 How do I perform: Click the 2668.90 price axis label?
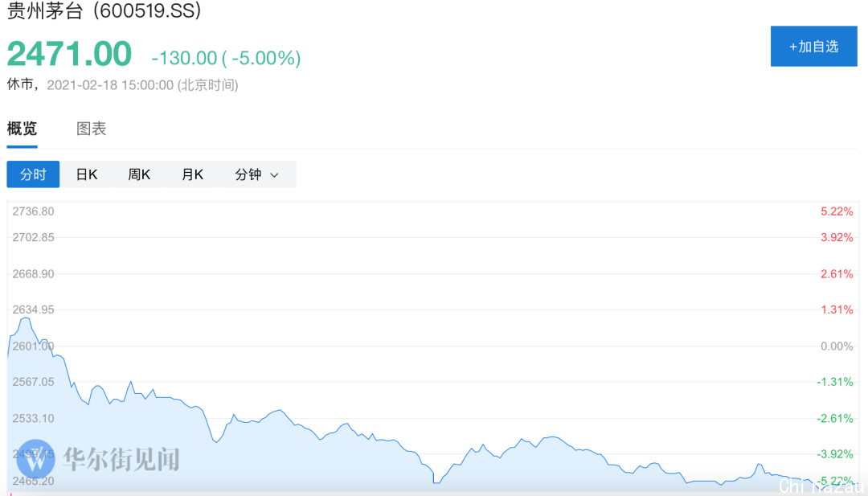(33, 274)
